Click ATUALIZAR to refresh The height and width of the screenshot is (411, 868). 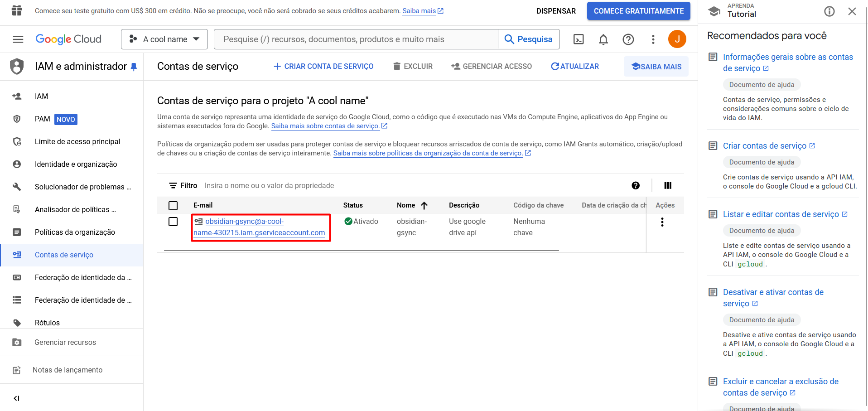[x=574, y=66]
